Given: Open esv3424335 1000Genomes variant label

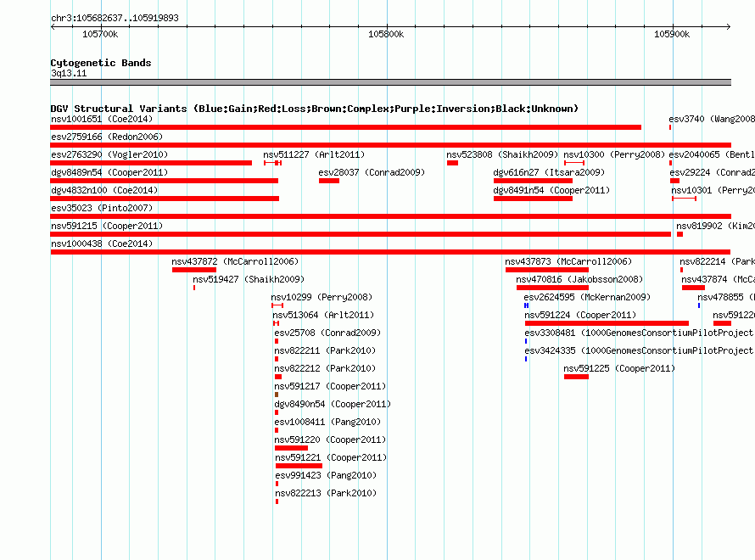Looking at the screenshot, I should [x=639, y=350].
